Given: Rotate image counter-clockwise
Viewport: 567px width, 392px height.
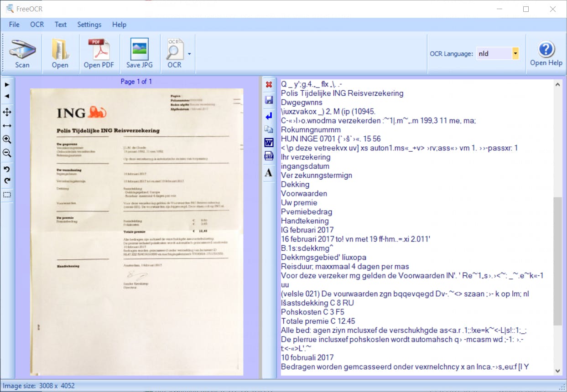Looking at the screenshot, I should tap(7, 170).
